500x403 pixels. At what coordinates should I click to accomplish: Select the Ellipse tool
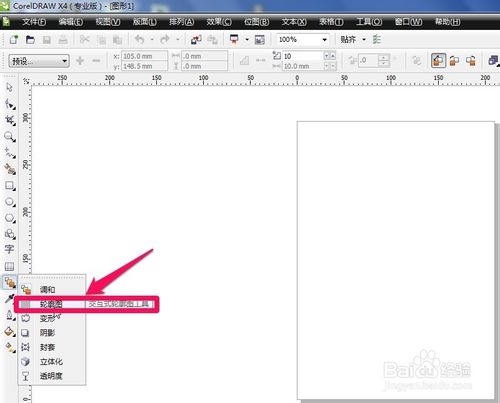10,202
